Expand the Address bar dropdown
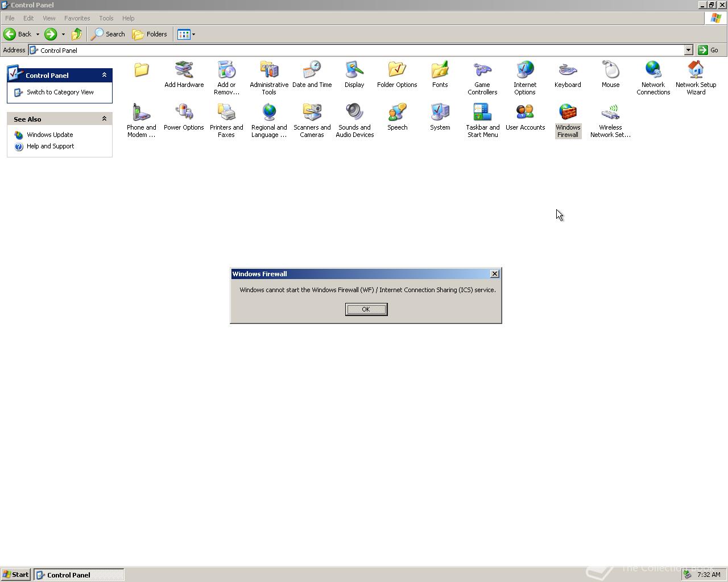 click(688, 50)
